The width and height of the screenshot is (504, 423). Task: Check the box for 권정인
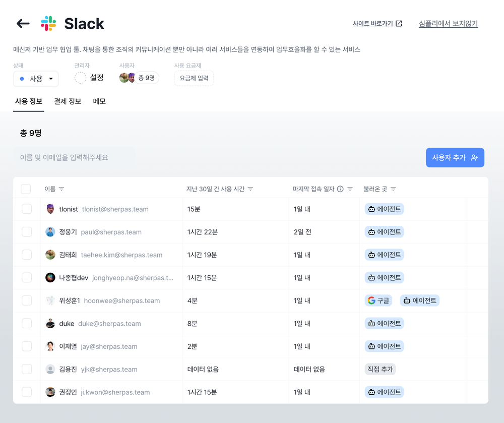(27, 392)
